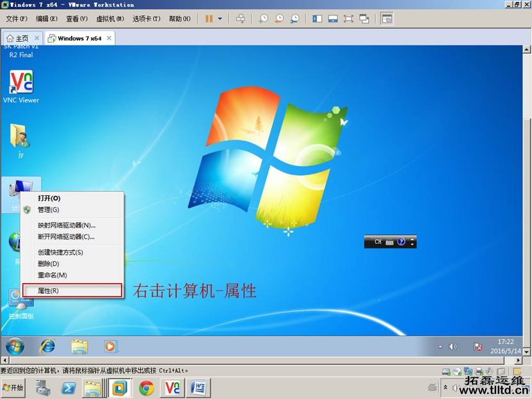Choose 属性(R) in the context menu

[x=72, y=291]
